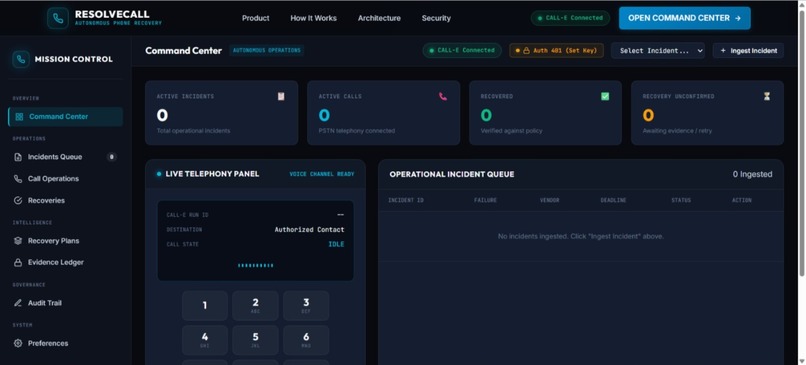Image resolution: width=806 pixels, height=365 pixels.
Task: Click the plus icon on Ingest Incident
Action: (x=723, y=50)
